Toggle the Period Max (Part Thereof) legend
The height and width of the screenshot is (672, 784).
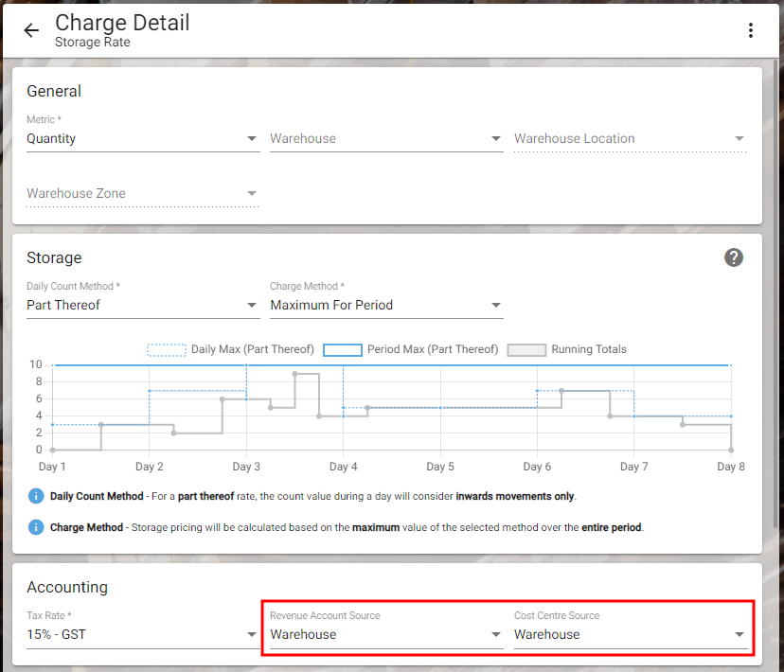click(x=411, y=349)
